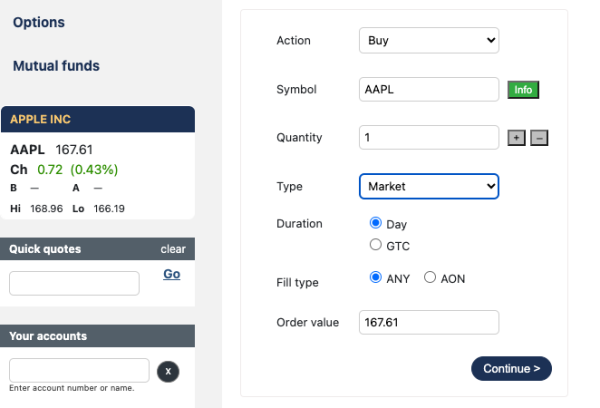Go to Mutual funds in the sidebar
The image size is (600, 408).
click(56, 66)
